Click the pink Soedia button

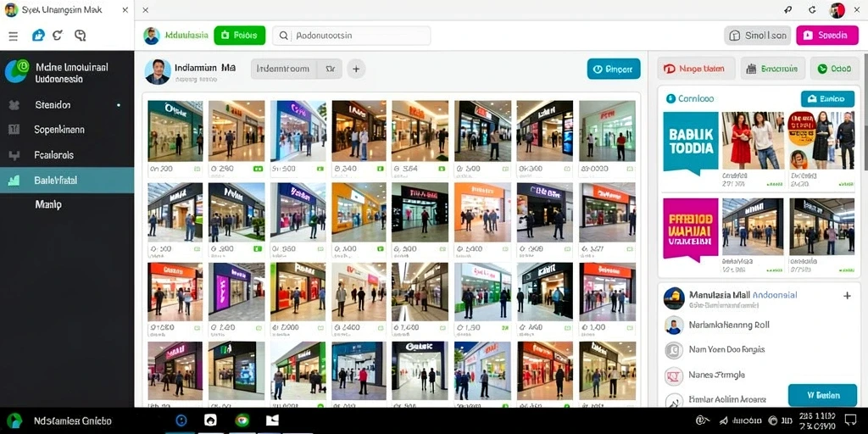826,36
